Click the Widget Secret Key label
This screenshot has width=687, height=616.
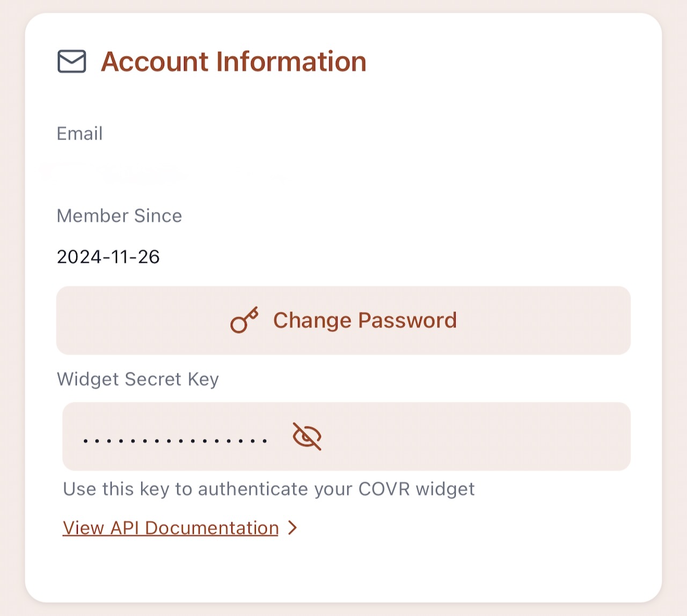[138, 379]
